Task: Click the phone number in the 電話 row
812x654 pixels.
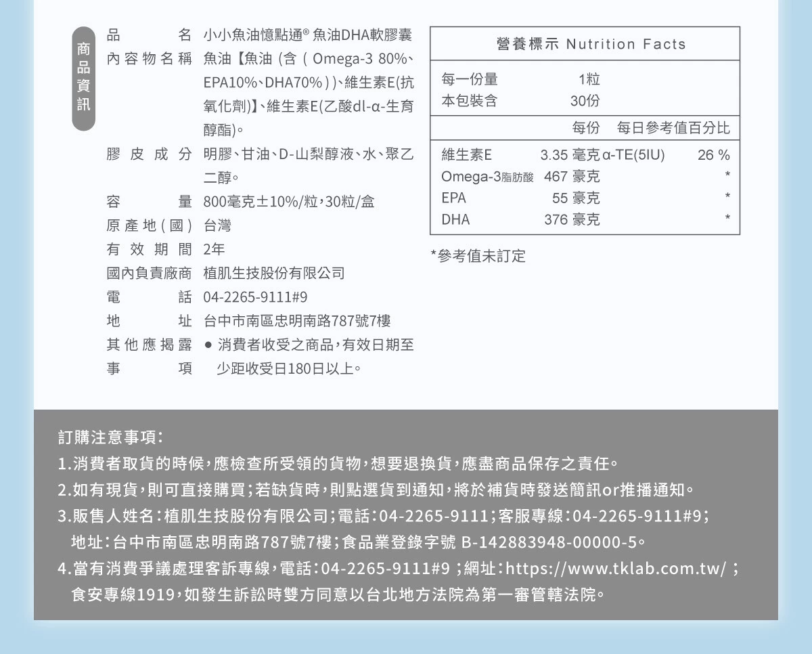Action: 256,297
